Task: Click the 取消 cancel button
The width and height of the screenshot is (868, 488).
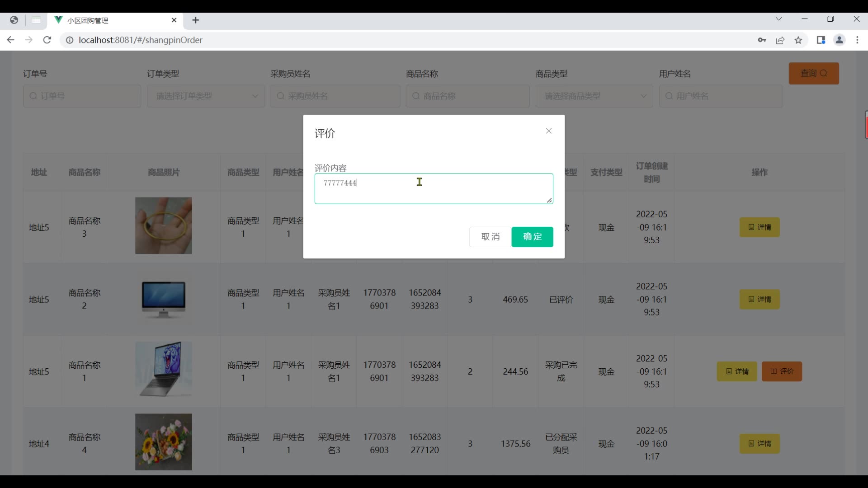Action: pos(490,237)
